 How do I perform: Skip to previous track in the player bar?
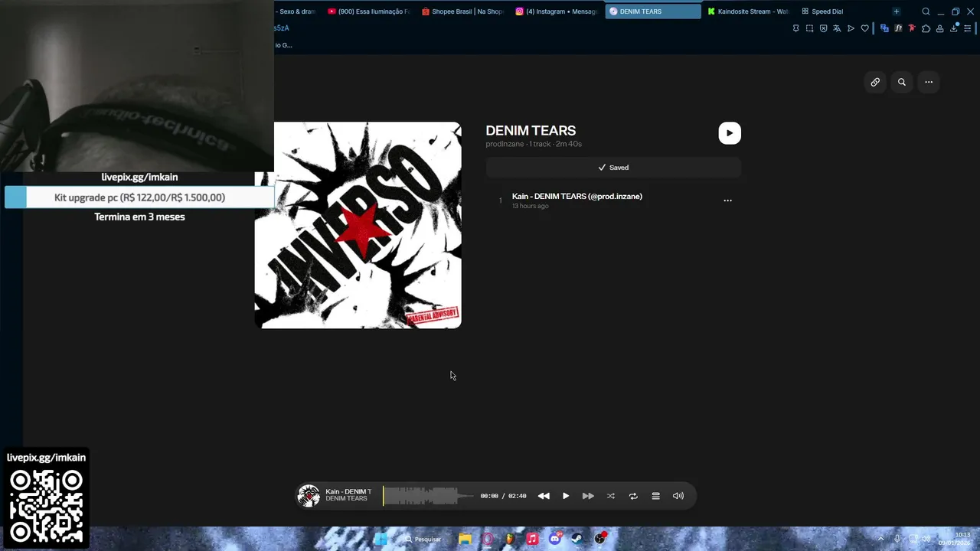pyautogui.click(x=544, y=496)
